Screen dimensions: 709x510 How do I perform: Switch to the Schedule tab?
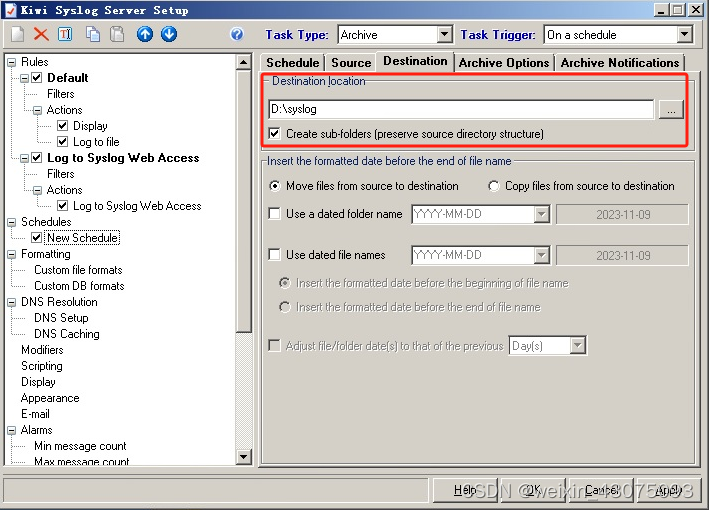pos(293,63)
